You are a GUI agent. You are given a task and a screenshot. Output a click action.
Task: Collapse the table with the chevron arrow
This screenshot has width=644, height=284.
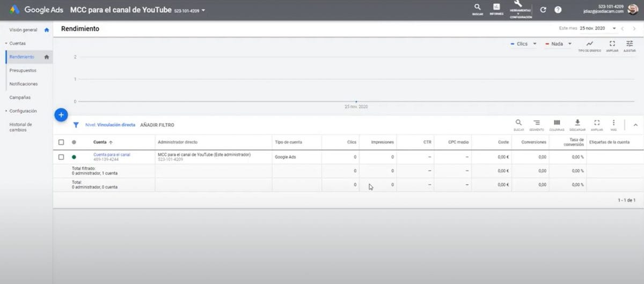pyautogui.click(x=635, y=125)
